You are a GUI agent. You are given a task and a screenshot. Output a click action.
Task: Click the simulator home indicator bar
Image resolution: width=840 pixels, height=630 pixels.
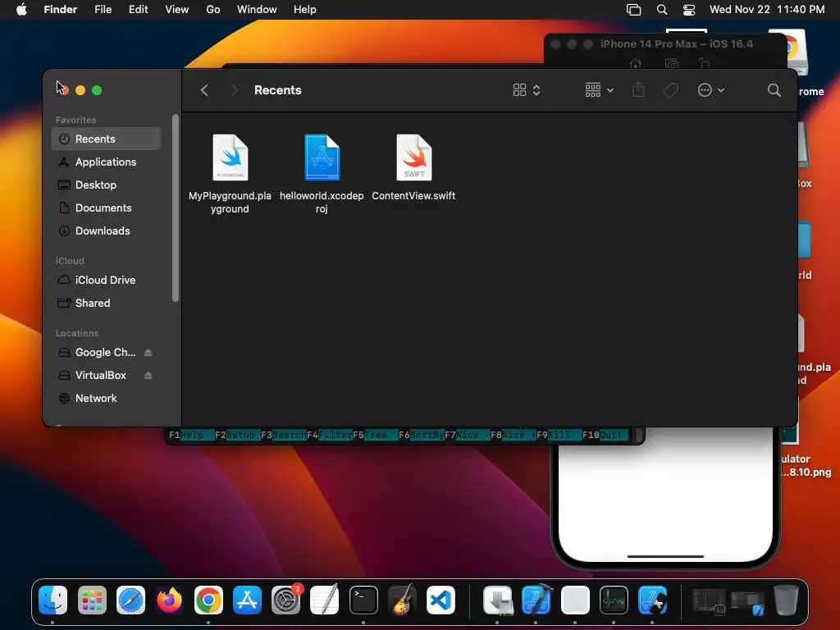click(665, 557)
